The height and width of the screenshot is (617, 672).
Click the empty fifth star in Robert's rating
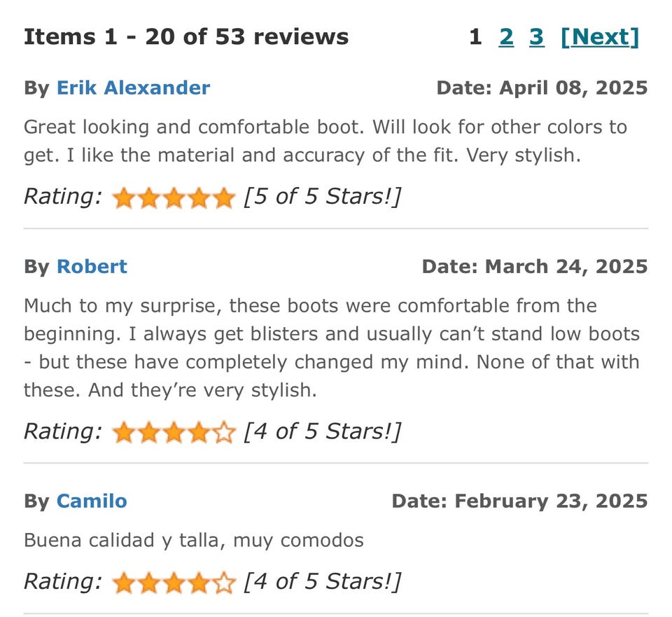pyautogui.click(x=223, y=434)
